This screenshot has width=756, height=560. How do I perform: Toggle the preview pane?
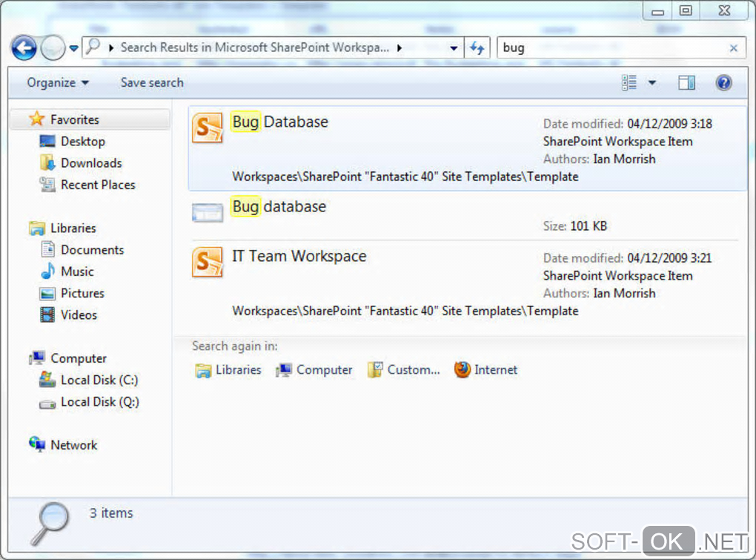click(x=686, y=82)
